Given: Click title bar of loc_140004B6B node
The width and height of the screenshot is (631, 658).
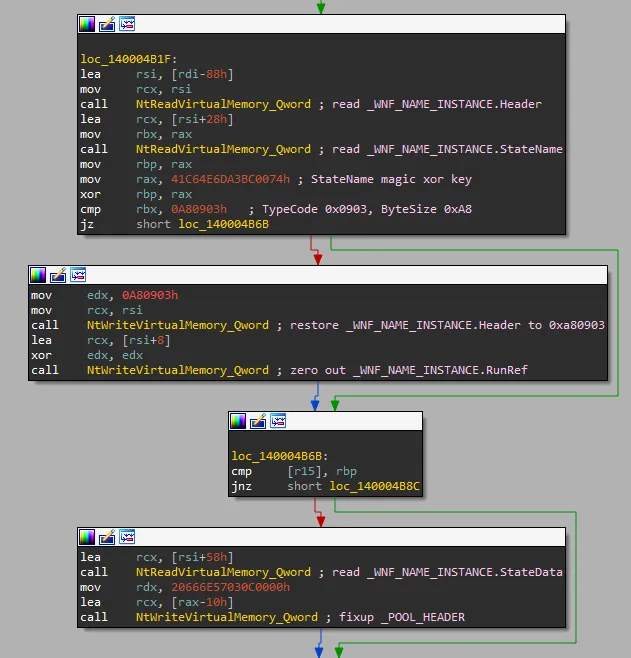Looking at the screenshot, I should point(326,421).
